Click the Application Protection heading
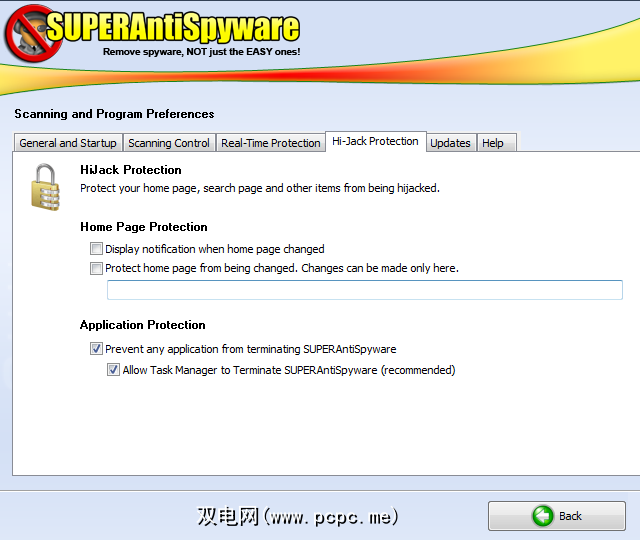Screen dimensions: 640x540 [x=142, y=325]
